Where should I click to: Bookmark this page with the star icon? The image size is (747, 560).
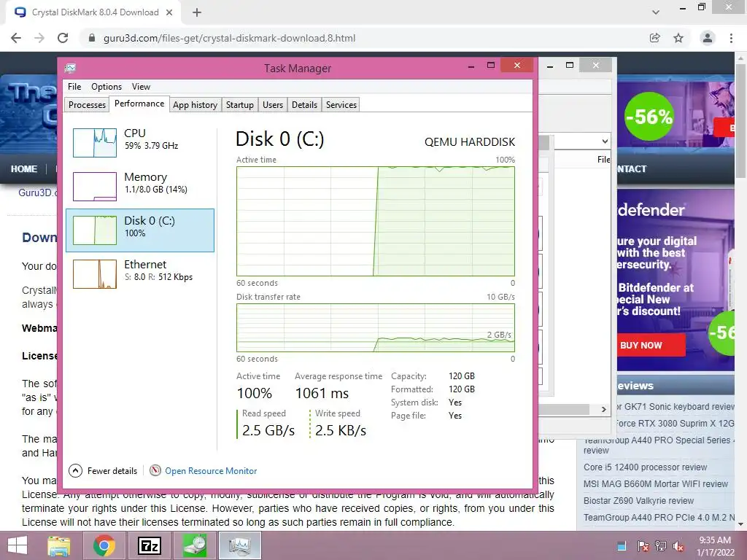click(x=678, y=38)
